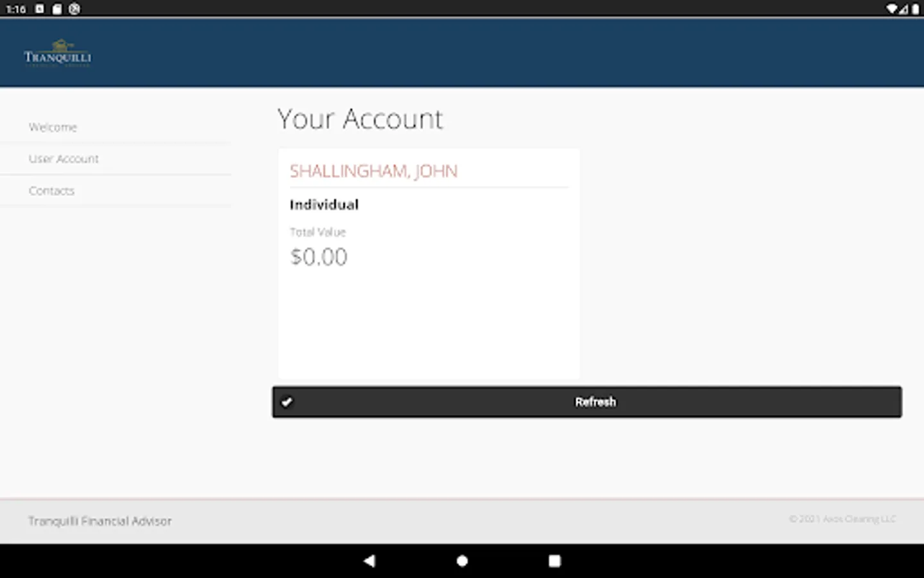924x578 pixels.
Task: Tap the $0.00 total value amount
Action: pos(319,257)
